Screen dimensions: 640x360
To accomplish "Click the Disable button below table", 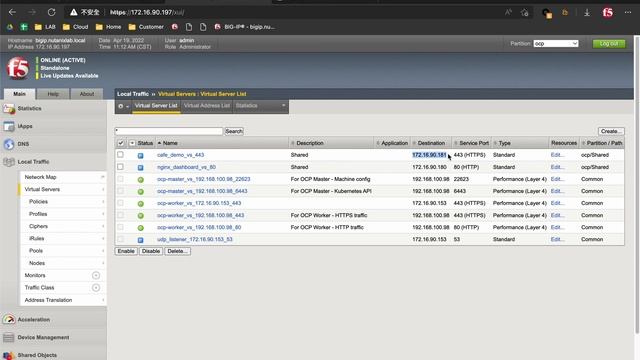I will (x=151, y=251).
